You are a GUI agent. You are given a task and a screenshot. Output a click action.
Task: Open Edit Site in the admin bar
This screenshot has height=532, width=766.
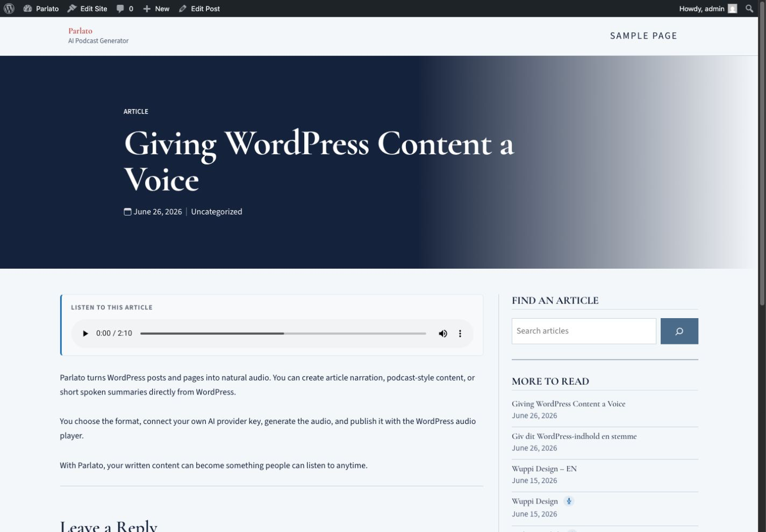pyautogui.click(x=87, y=9)
